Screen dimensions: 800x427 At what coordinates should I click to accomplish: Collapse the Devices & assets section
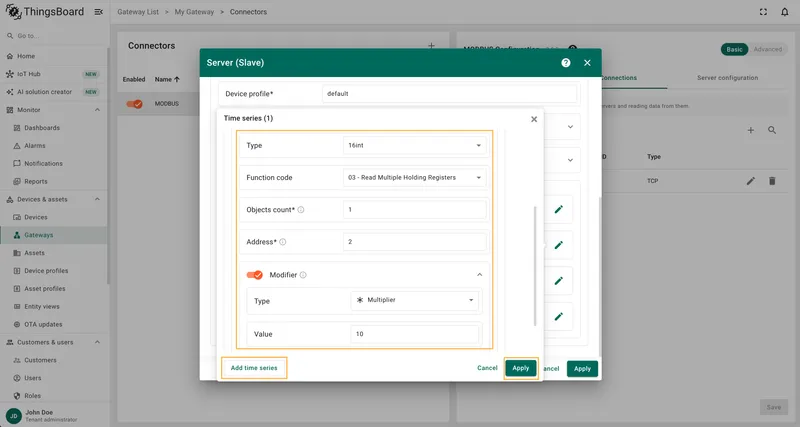coord(97,199)
